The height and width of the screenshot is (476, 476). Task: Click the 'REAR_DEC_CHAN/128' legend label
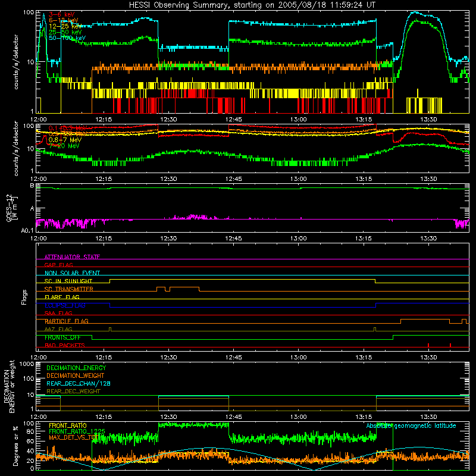[x=79, y=383]
